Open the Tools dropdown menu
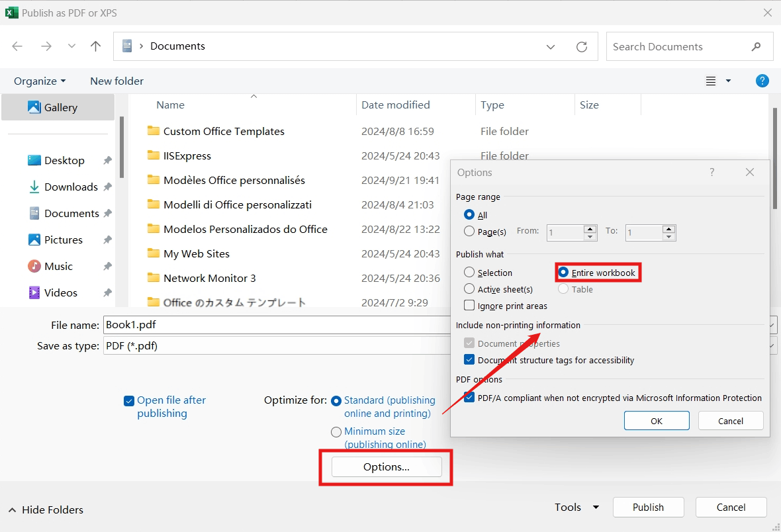 [576, 507]
